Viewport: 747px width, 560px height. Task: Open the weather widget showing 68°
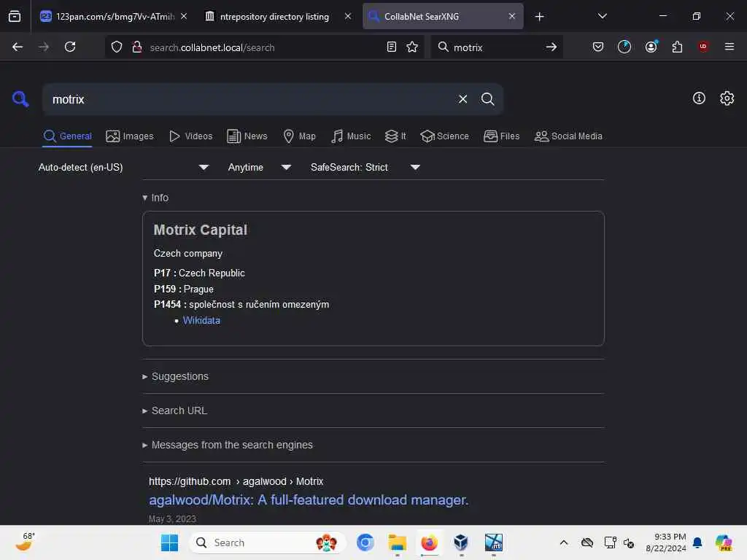(x=25, y=542)
